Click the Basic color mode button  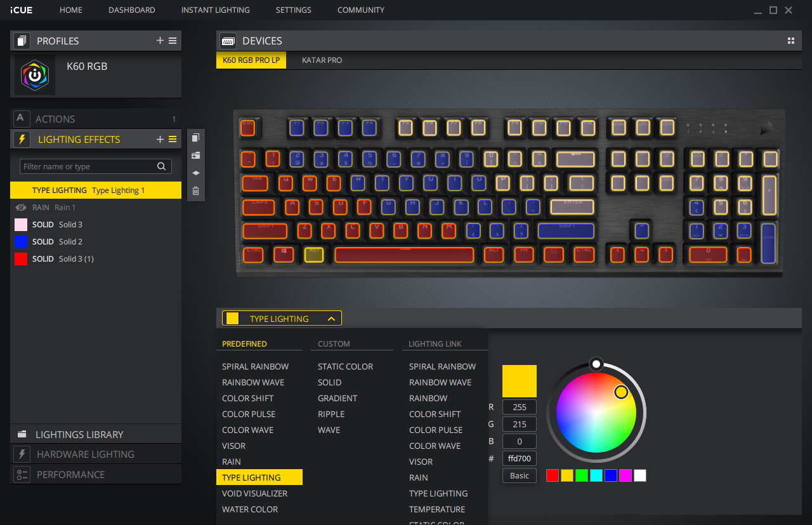(520, 475)
